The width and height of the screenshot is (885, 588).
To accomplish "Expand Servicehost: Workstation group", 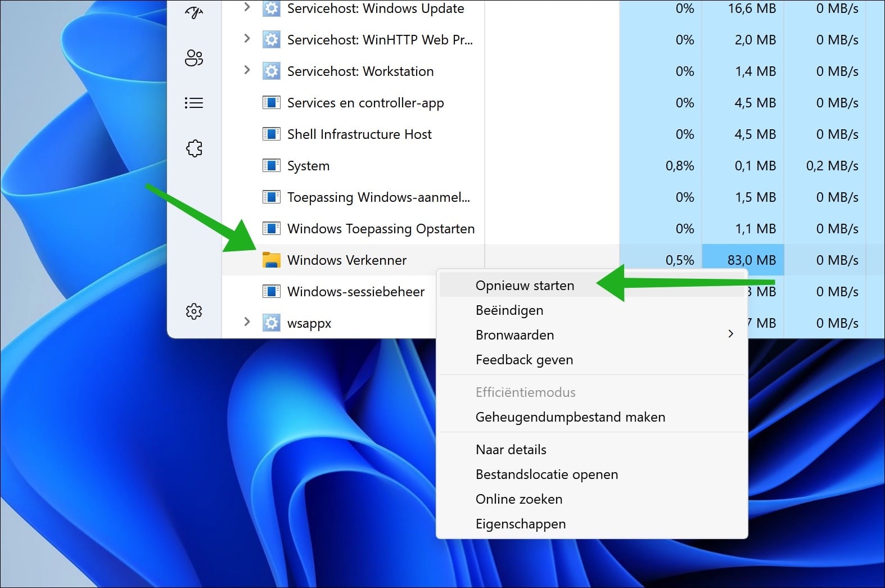I will pyautogui.click(x=246, y=70).
